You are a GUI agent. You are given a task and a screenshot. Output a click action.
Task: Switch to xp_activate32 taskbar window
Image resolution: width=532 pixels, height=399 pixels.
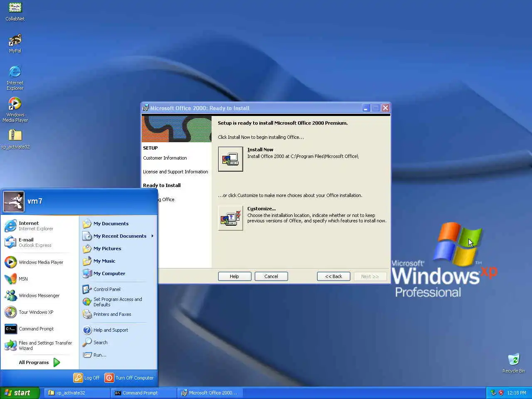pos(77,393)
